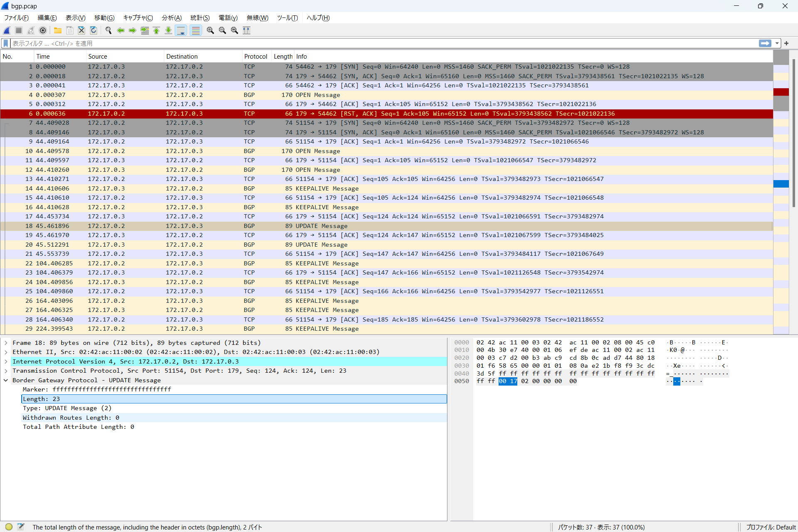Expand the Frame 18 details

[x=6, y=343]
